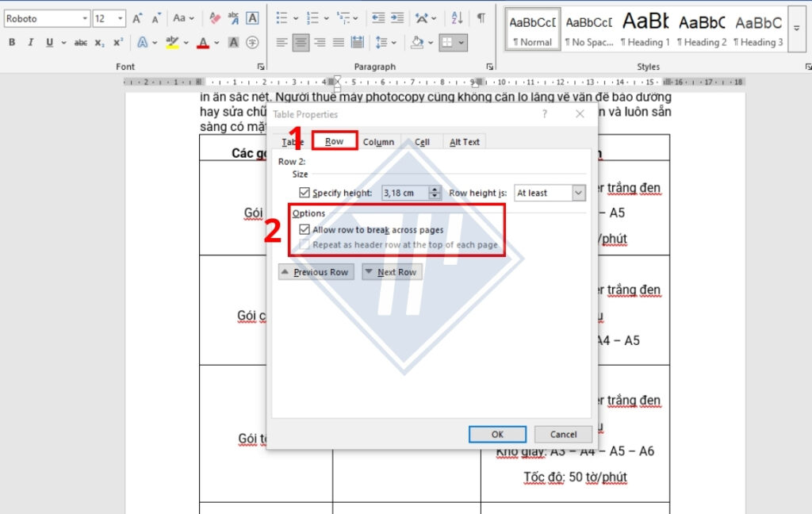Align text left
This screenshot has height=514, width=812.
click(282, 43)
